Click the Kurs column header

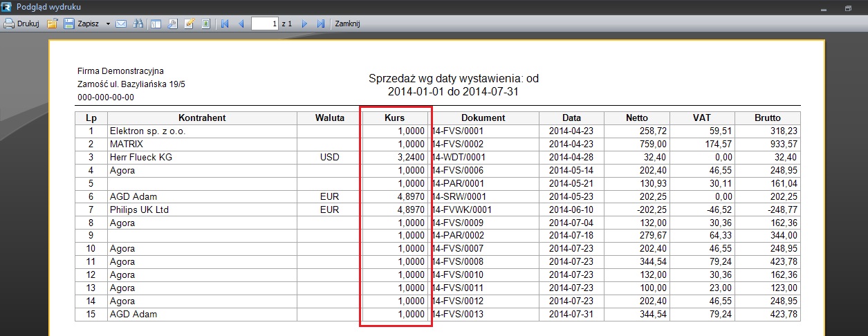point(395,118)
